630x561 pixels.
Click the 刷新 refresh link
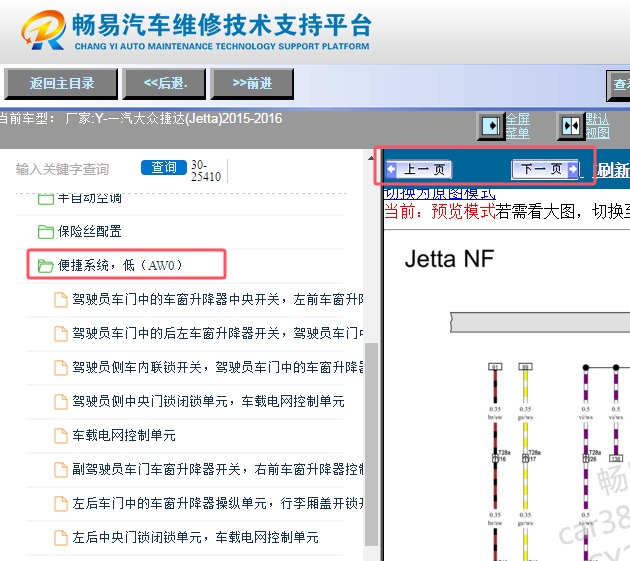coord(612,170)
